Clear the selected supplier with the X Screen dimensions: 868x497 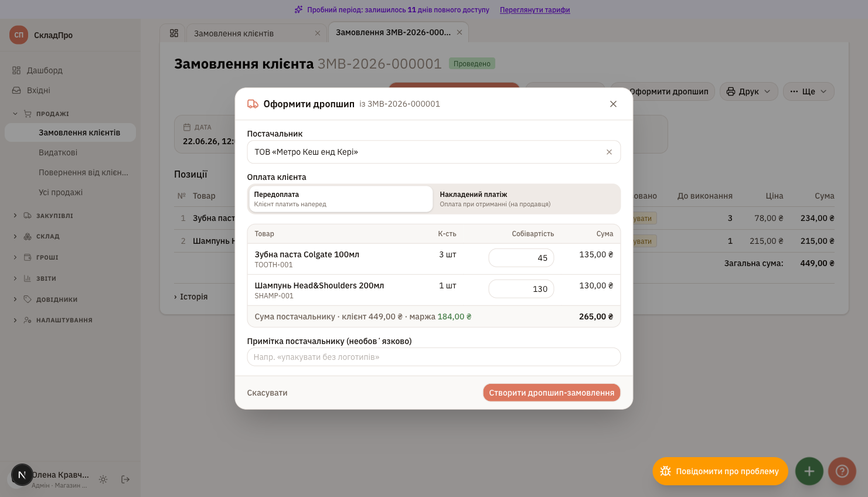click(x=609, y=152)
